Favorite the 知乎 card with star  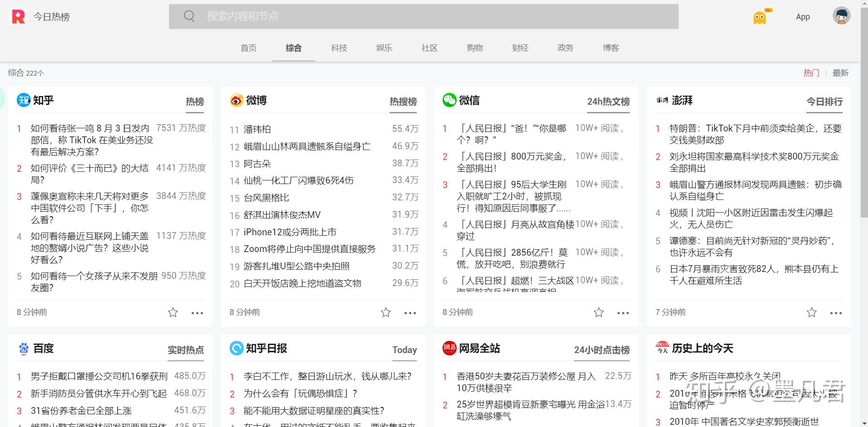click(x=173, y=312)
